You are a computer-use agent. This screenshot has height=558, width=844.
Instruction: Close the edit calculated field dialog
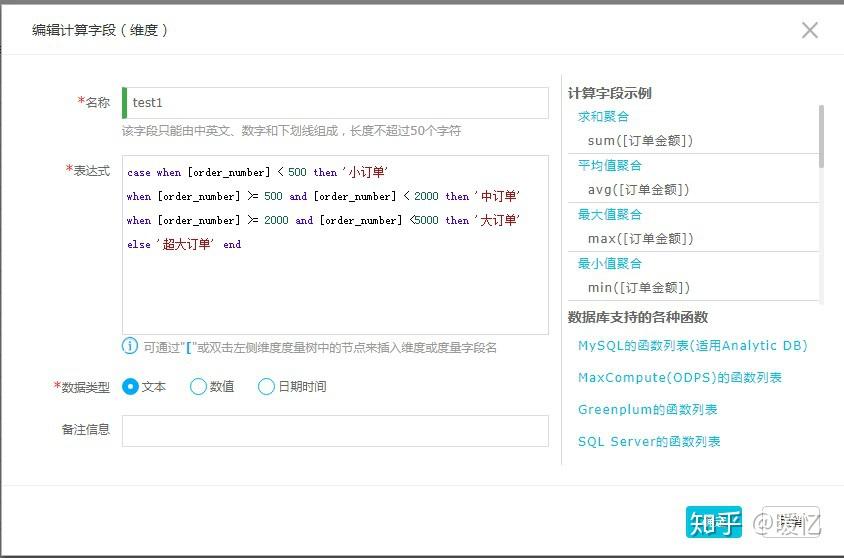810,30
